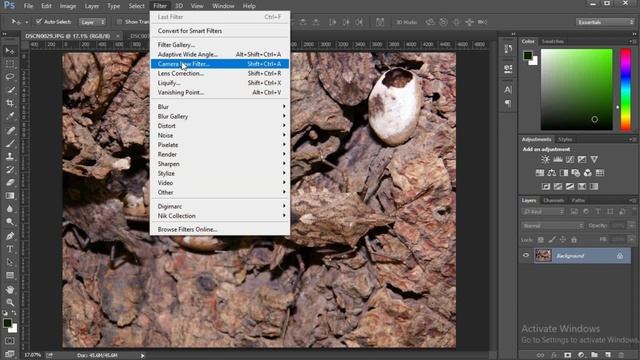The width and height of the screenshot is (640, 360).
Task: Toggle the Auto-Select checkbox
Action: [39, 21]
